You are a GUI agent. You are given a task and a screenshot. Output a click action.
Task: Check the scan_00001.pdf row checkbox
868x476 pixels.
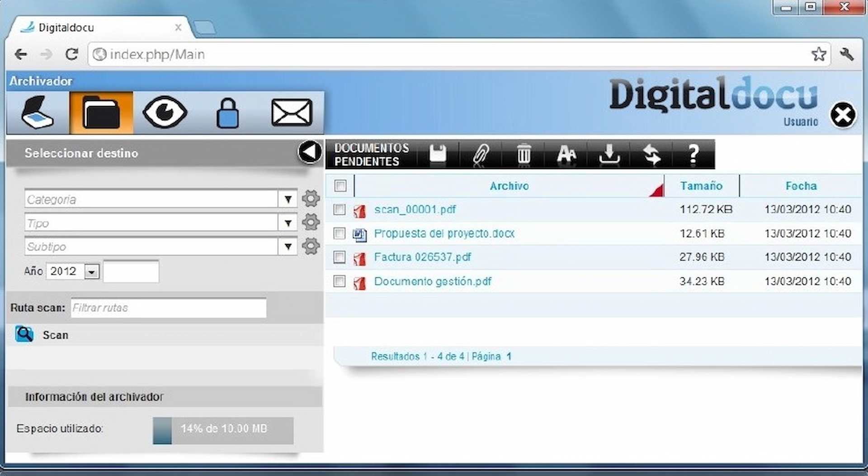tap(340, 210)
